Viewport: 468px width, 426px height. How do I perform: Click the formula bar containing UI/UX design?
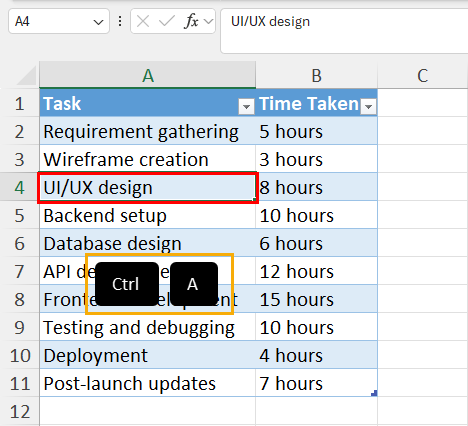coord(344,31)
